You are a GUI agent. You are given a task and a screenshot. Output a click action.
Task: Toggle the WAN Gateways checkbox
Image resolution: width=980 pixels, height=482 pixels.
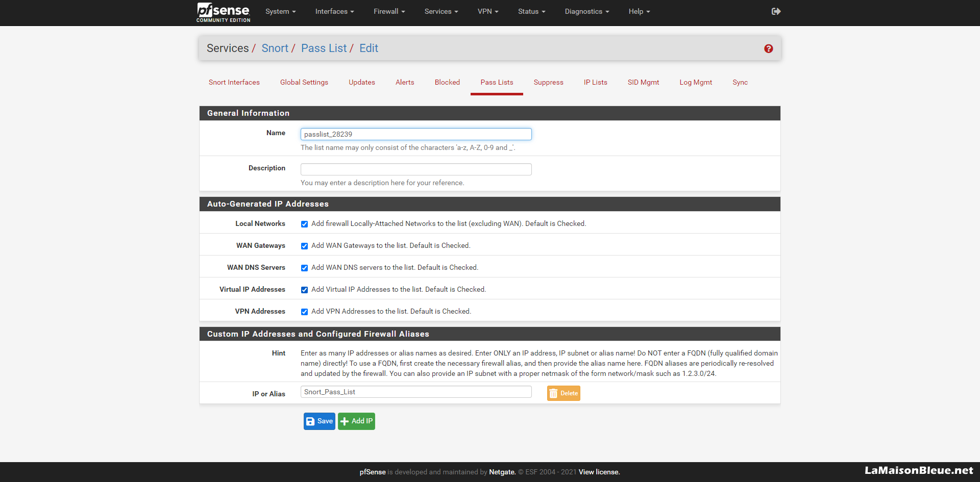[x=304, y=246]
